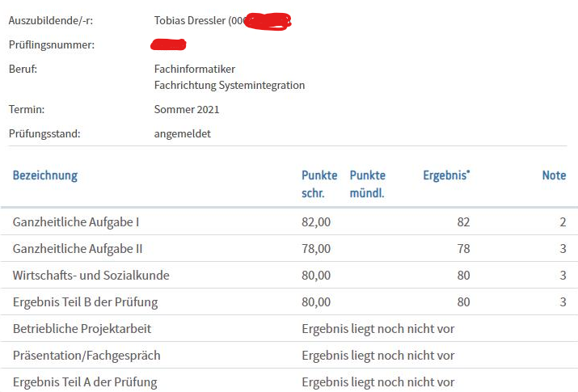Image resolution: width=578 pixels, height=392 pixels.
Task: Click the Bezeichnung column header
Action: (x=45, y=175)
